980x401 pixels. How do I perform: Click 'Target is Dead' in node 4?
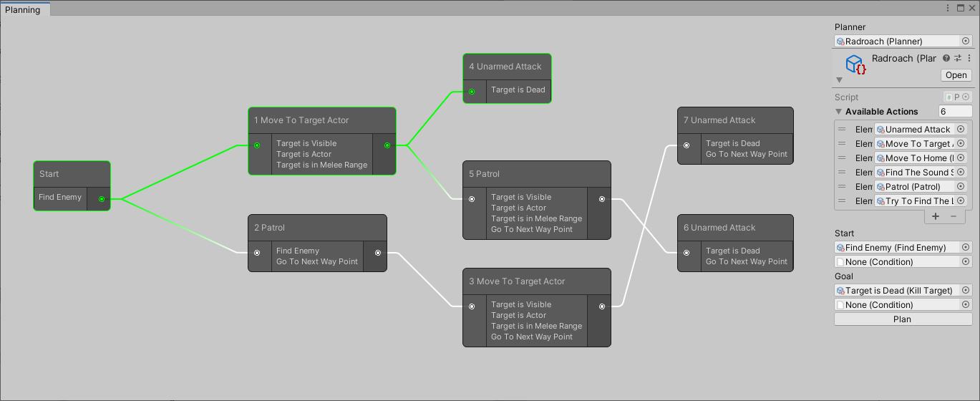pos(518,90)
